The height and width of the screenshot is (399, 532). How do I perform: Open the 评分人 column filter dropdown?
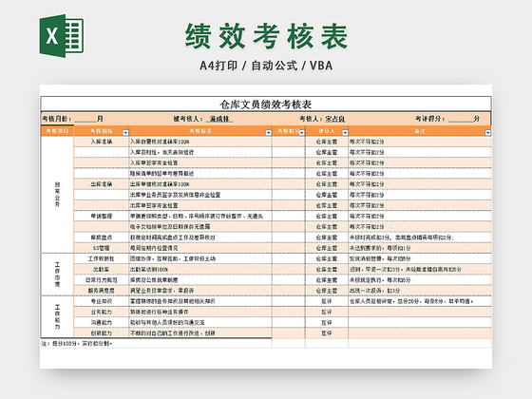(x=345, y=133)
